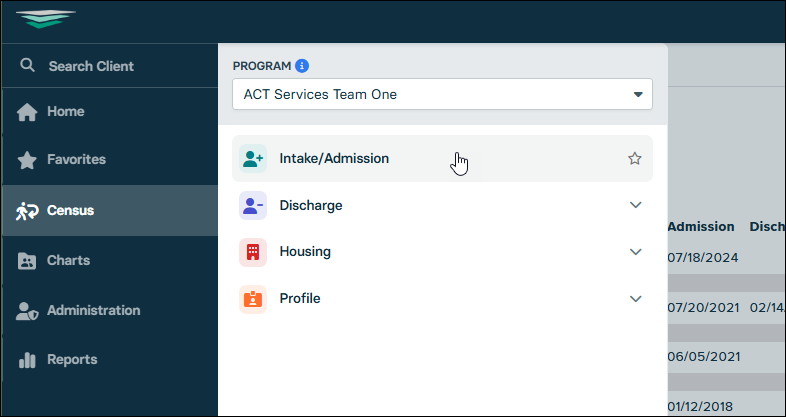Click the blue Program info icon
786x417 pixels.
(302, 66)
